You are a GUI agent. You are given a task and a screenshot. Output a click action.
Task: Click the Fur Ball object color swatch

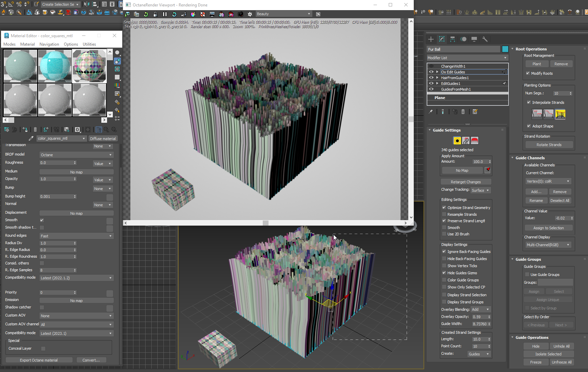click(505, 49)
